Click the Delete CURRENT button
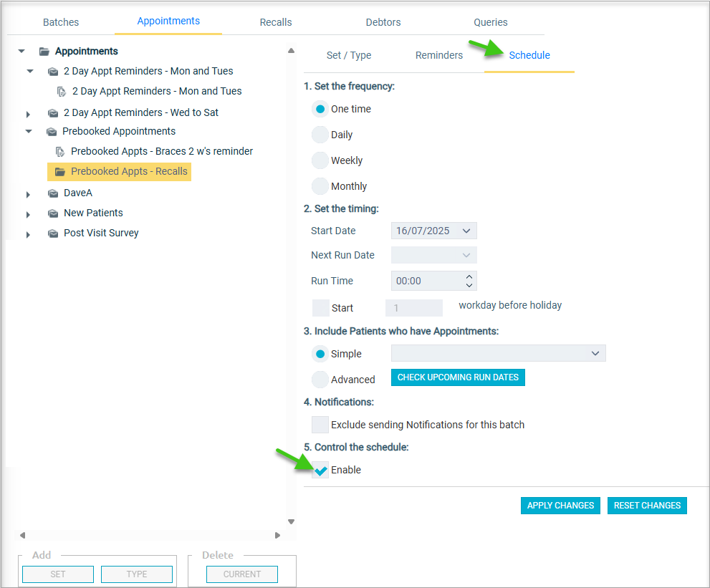Image resolution: width=710 pixels, height=588 pixels. click(242, 574)
